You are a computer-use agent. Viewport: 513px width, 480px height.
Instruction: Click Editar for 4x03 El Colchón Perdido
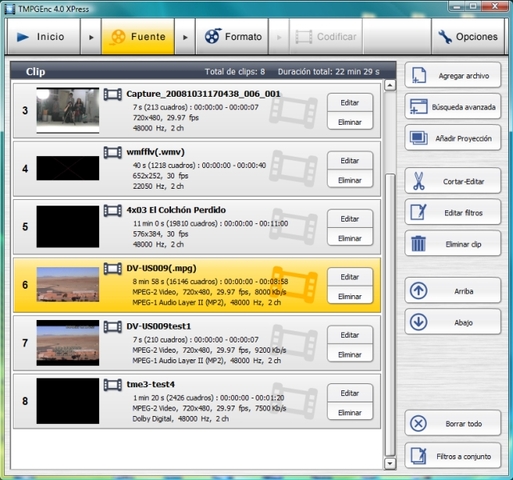[350, 219]
